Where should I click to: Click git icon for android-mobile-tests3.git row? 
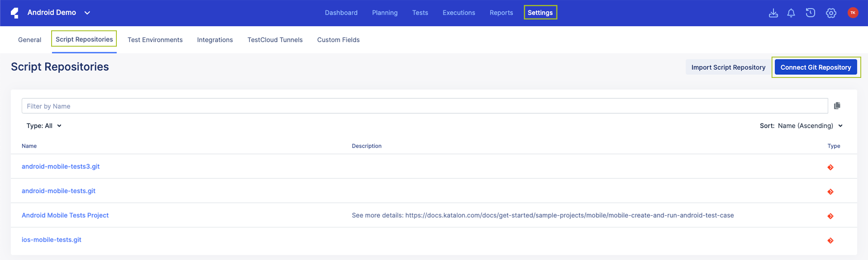click(830, 167)
